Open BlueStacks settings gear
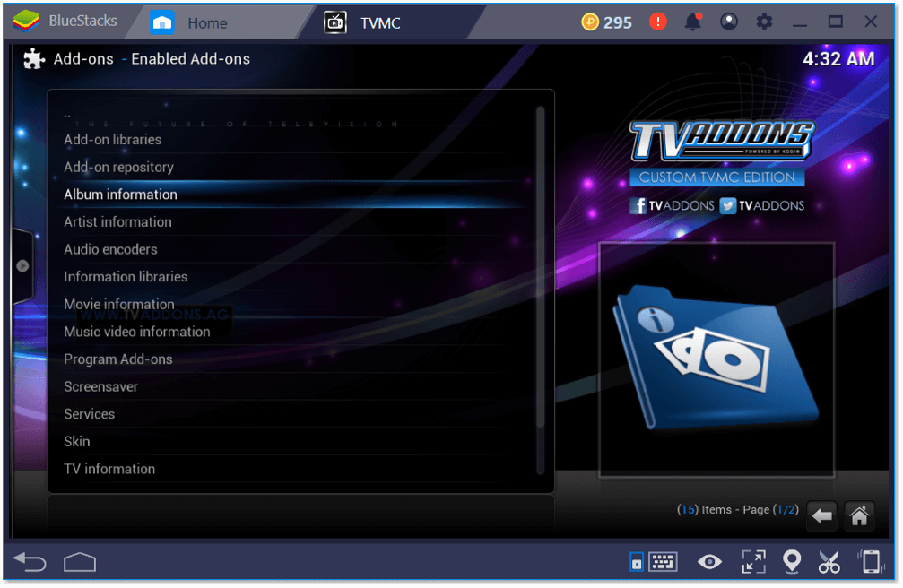 [764, 22]
